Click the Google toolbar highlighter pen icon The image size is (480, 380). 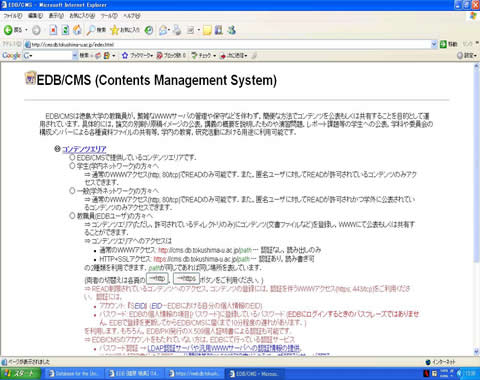[x=254, y=56]
